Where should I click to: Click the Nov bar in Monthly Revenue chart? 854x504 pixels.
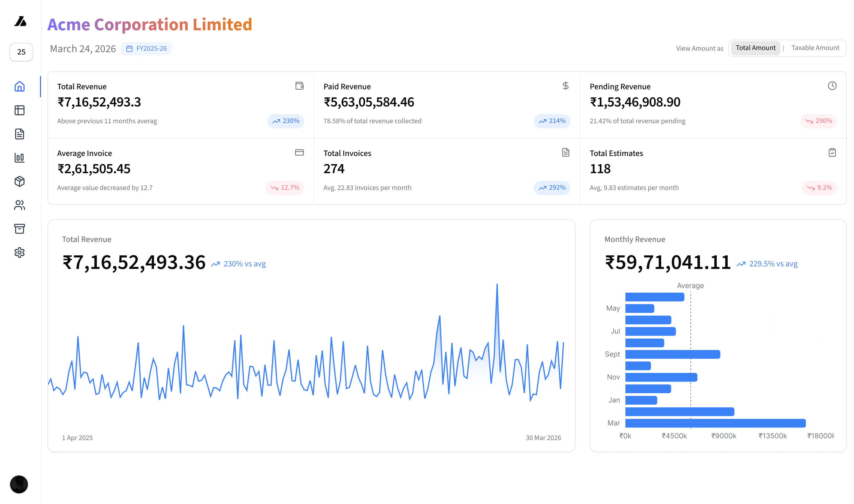click(661, 377)
